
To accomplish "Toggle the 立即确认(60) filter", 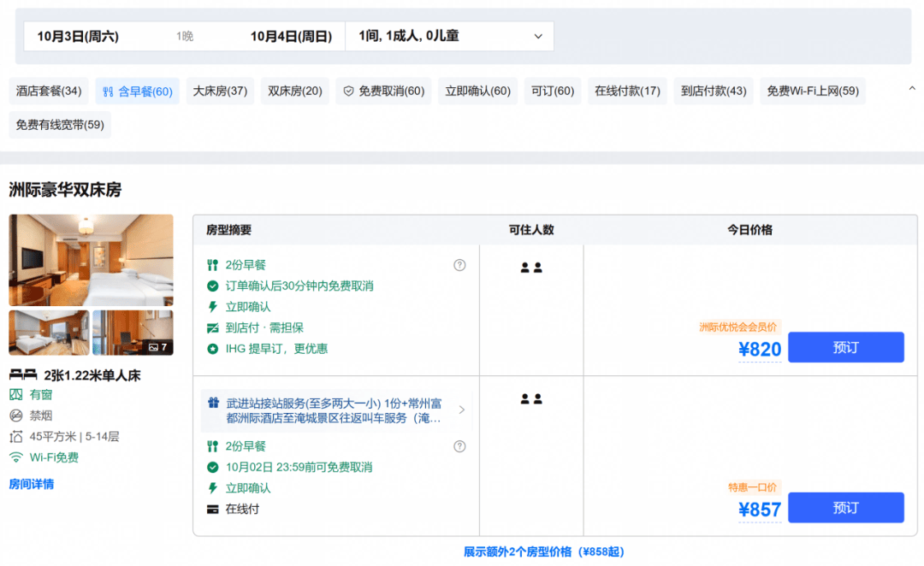I will 477,91.
